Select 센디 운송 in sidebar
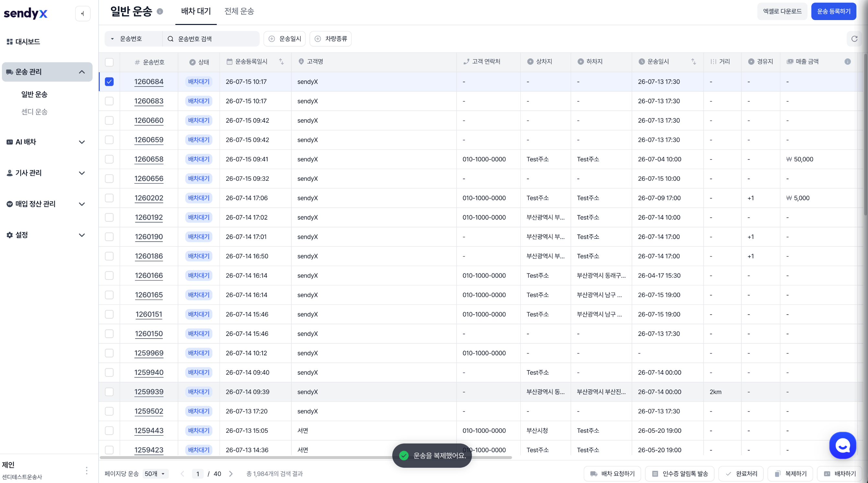The image size is (868, 483). pyautogui.click(x=34, y=111)
